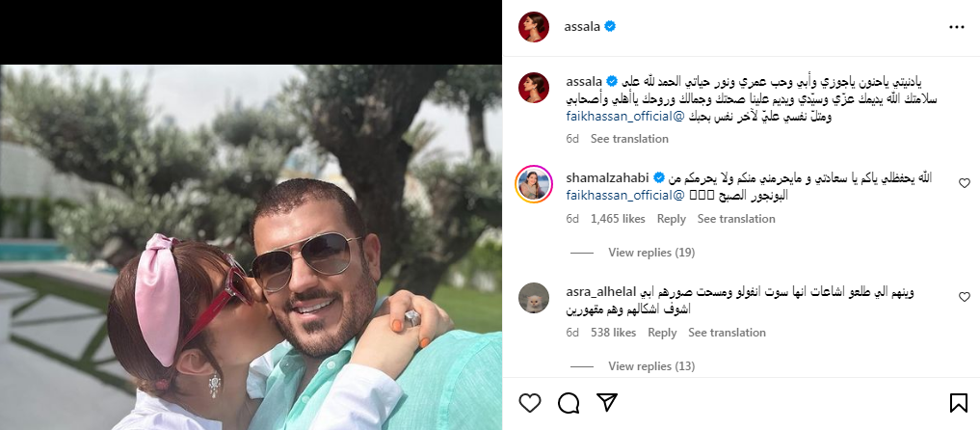Open assala username link in the header
The width and height of the screenshot is (980, 430).
coord(582,26)
